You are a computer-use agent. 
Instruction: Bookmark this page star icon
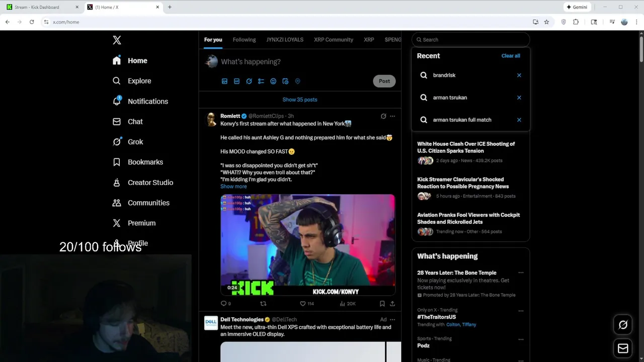[x=546, y=22]
